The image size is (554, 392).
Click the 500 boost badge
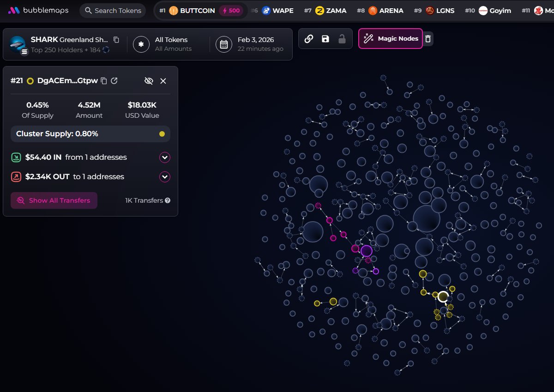(x=231, y=11)
